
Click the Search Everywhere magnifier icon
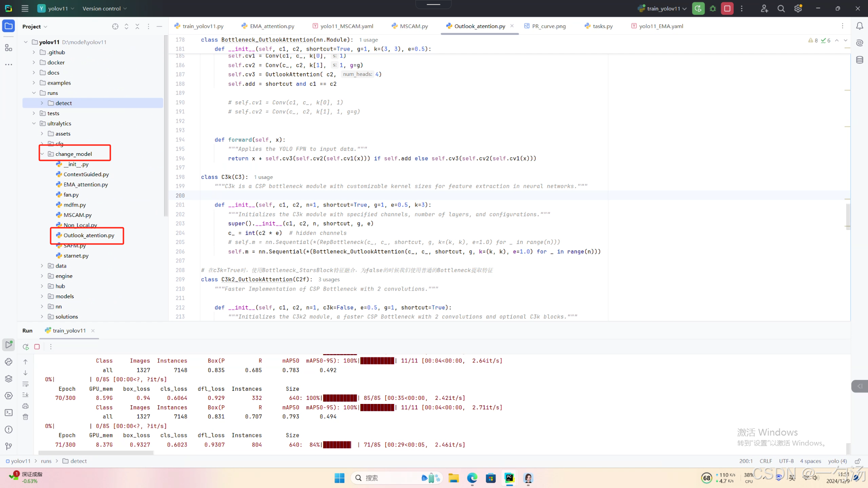pyautogui.click(x=781, y=9)
